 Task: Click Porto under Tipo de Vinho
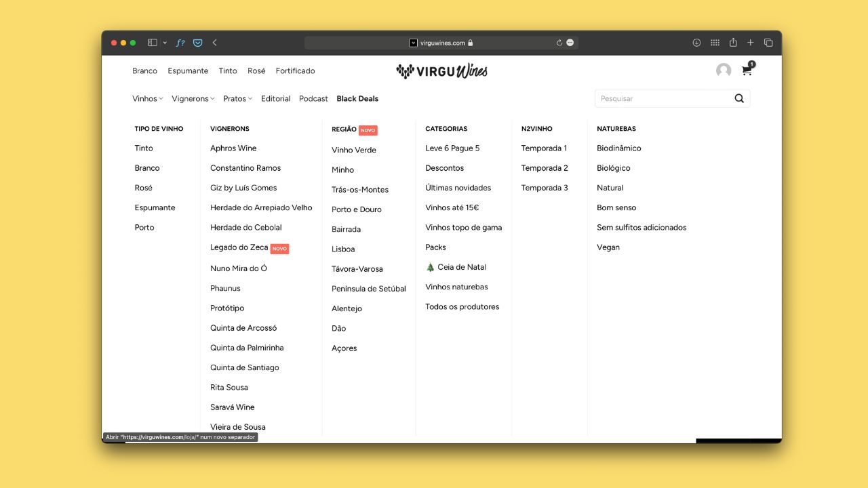pyautogui.click(x=144, y=227)
